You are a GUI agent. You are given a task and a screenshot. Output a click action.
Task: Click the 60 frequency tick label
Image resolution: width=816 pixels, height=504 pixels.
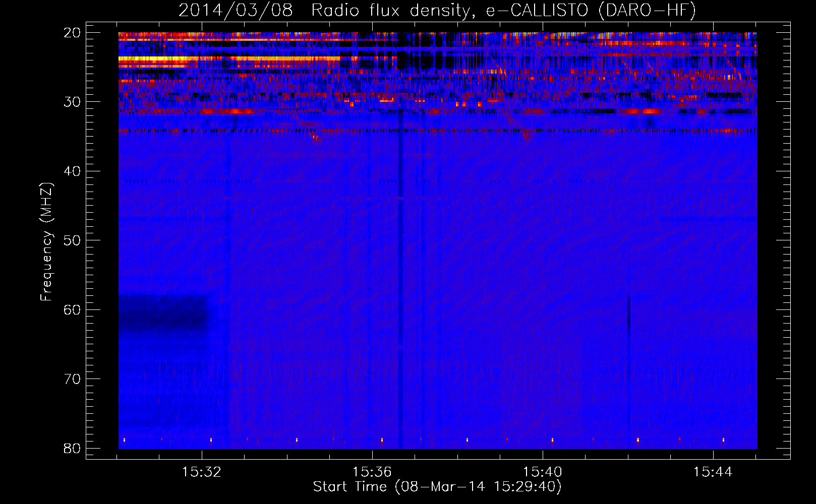point(72,310)
